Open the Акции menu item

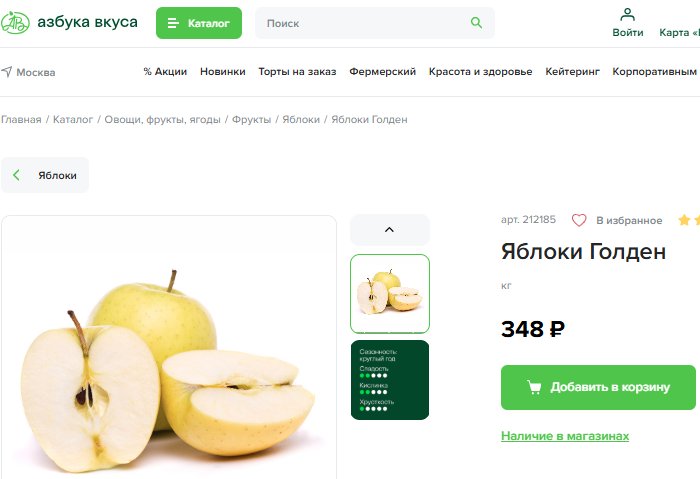(x=165, y=71)
